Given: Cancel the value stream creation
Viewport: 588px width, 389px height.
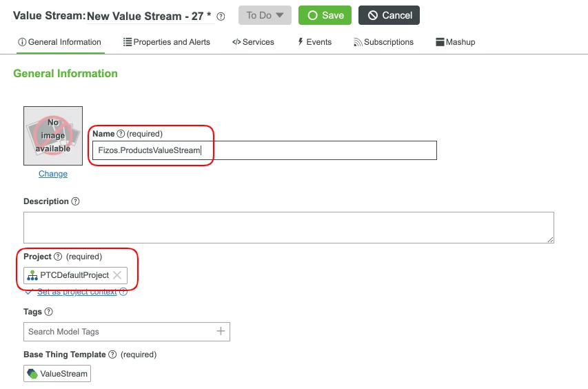Looking at the screenshot, I should point(389,15).
